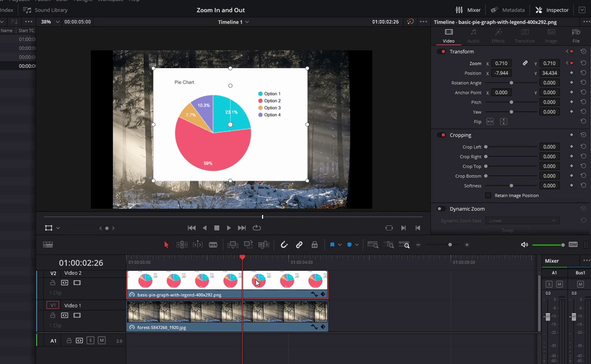This screenshot has width=591, height=364.
Task: Open the viewer options three-dot menu
Action: click(x=423, y=22)
